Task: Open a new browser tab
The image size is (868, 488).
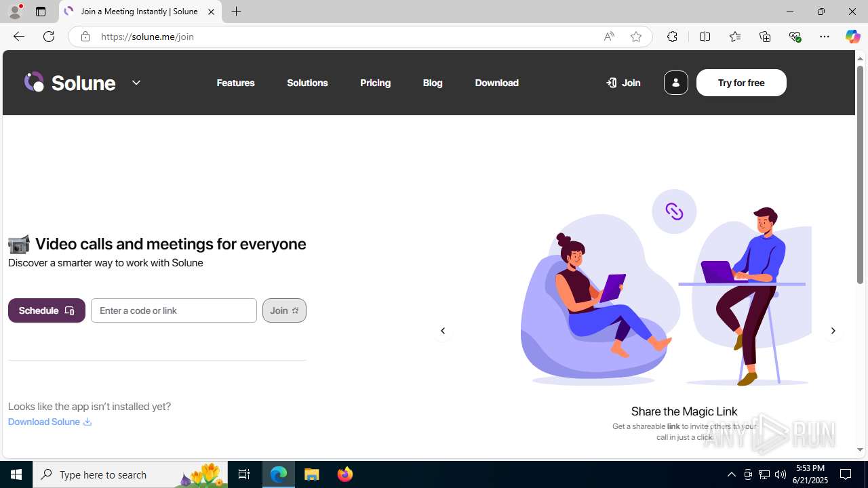Action: 237,12
